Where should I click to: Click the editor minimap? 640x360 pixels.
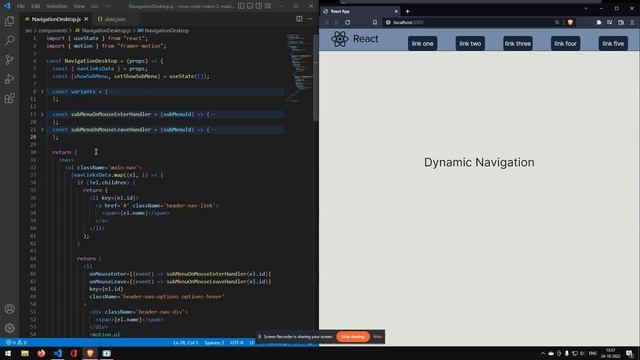[x=299, y=67]
